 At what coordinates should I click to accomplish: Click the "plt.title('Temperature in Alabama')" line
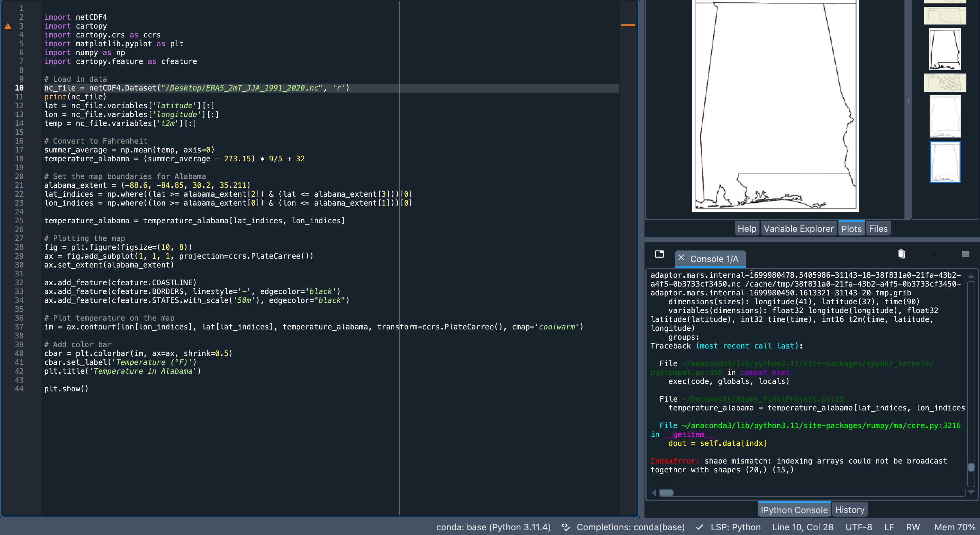click(x=122, y=371)
